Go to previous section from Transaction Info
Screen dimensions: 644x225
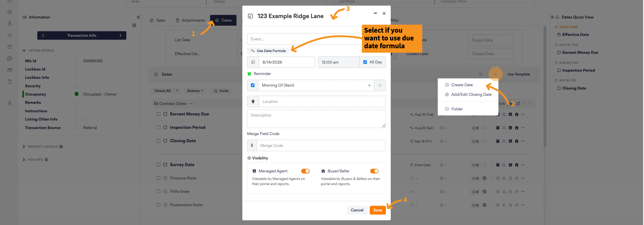point(43,35)
